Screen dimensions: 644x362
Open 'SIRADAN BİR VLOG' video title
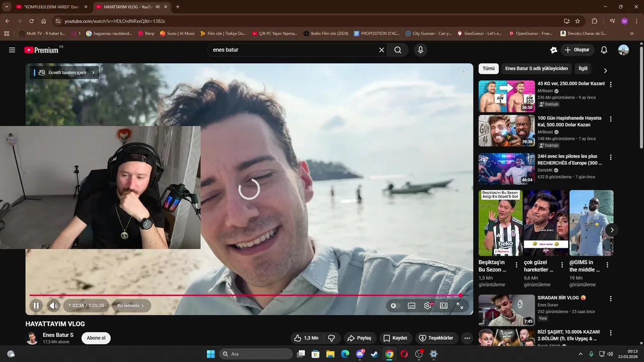[561, 298]
